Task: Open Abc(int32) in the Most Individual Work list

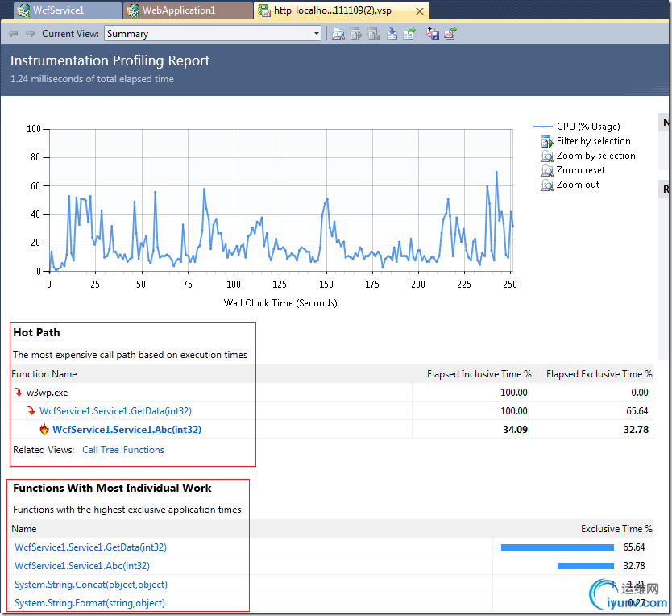Action: tap(82, 566)
